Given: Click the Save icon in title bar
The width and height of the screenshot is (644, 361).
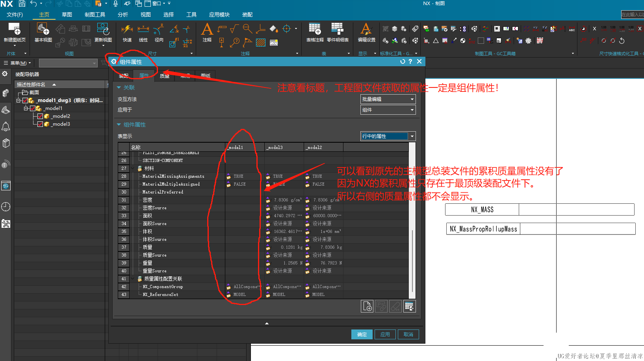Looking at the screenshot, I should pos(22,4).
